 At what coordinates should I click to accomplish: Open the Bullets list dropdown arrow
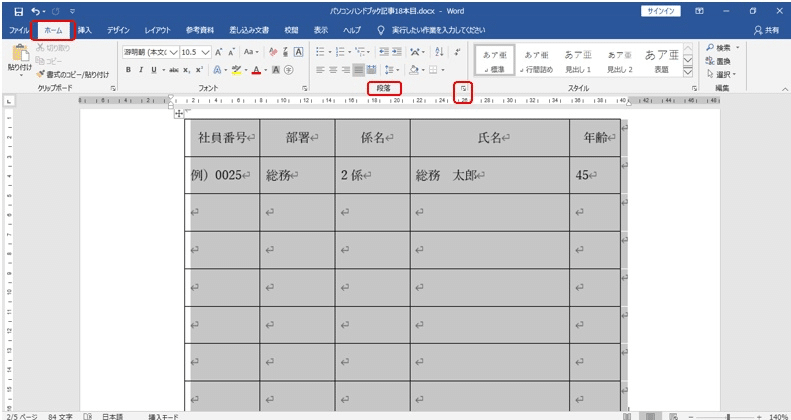point(330,51)
